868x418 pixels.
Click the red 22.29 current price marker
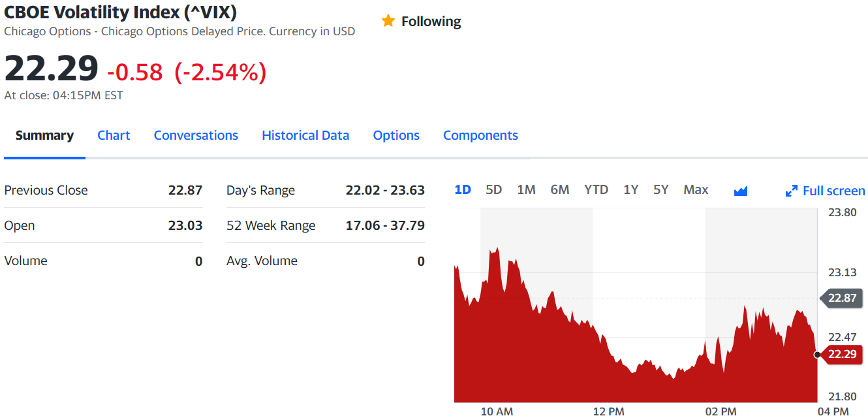841,354
